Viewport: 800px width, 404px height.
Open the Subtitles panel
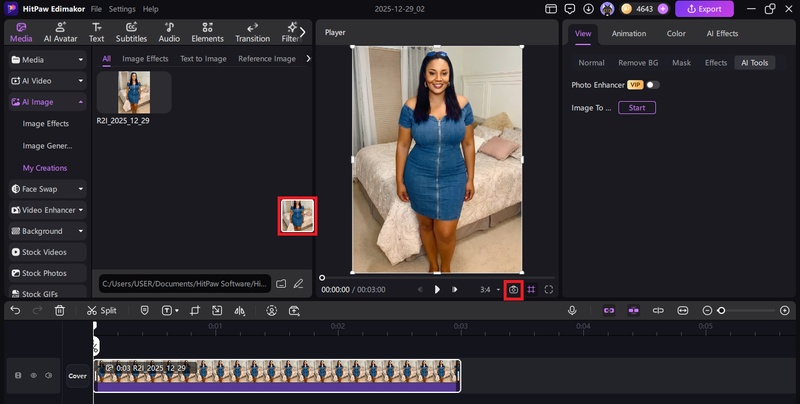click(x=131, y=33)
